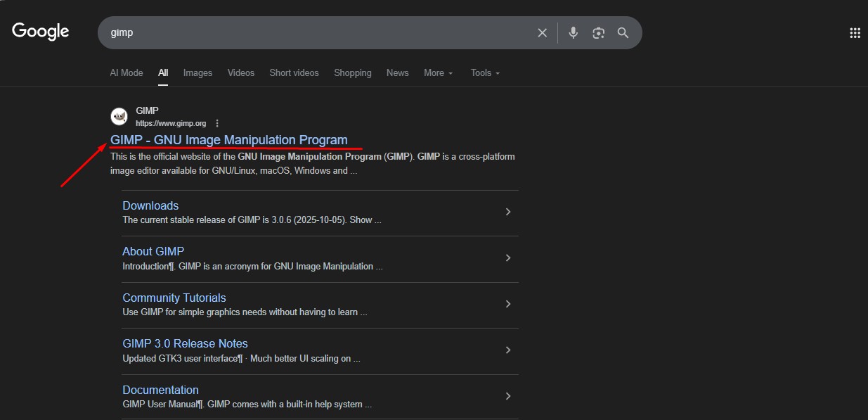Click text 'GIMP User Manual'

click(x=160, y=405)
